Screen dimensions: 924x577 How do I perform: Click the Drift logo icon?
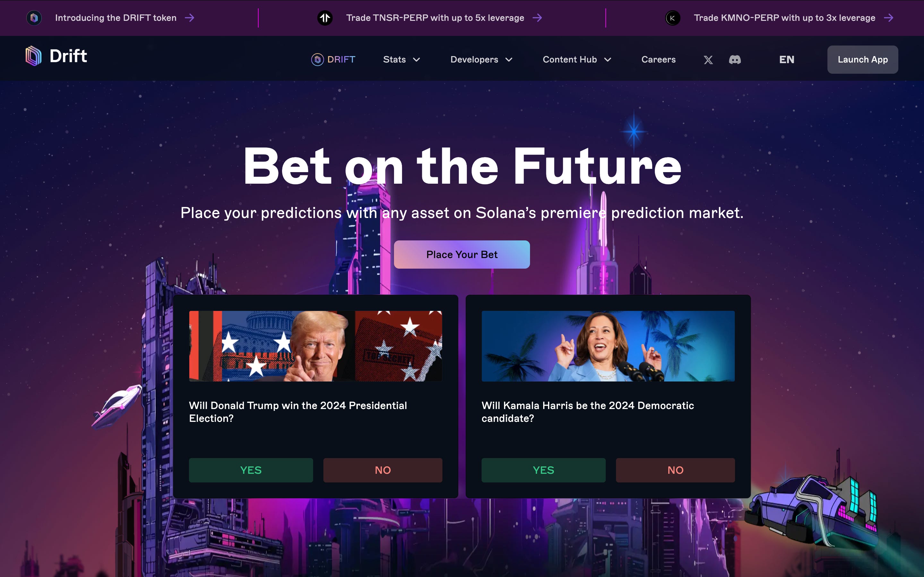(33, 56)
